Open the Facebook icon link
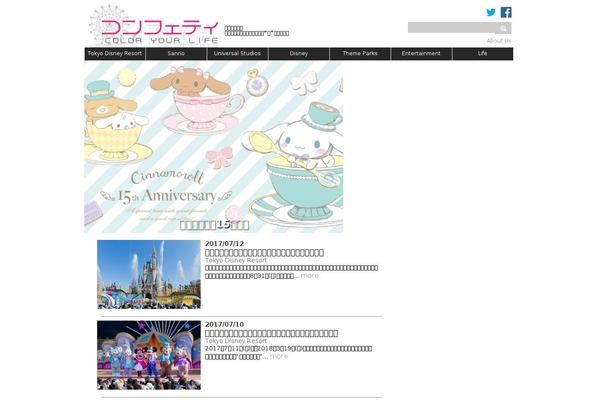 506,12
